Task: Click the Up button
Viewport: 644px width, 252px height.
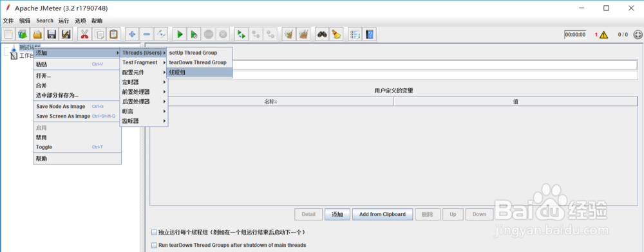Action: 453,214
